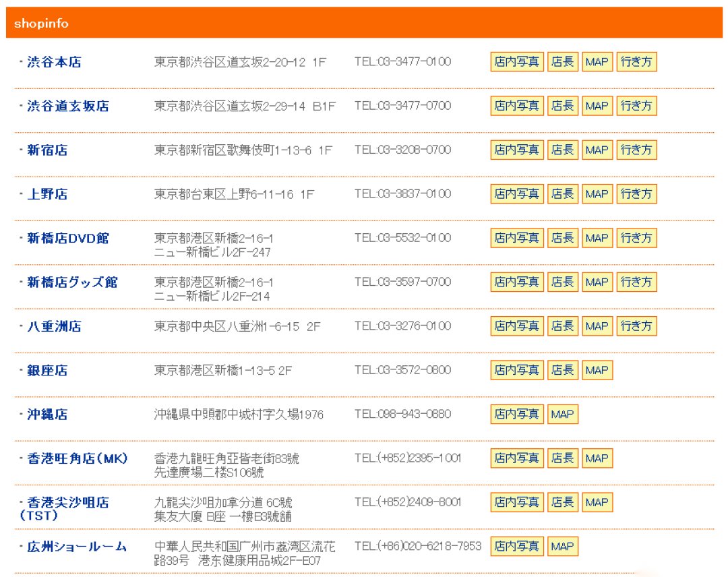Click the 沖縄店 phone number TEL:098-943-0880
Image resolution: width=728 pixels, height=577 pixels.
[x=403, y=414]
